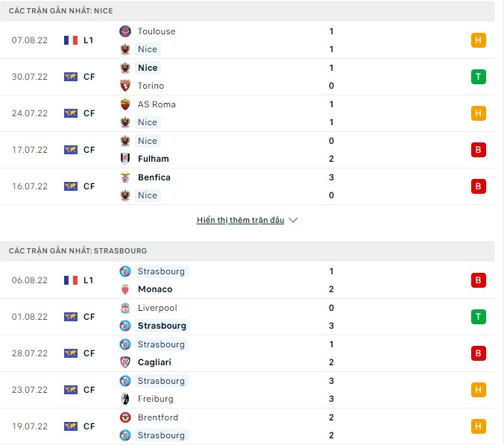Click the Brentford club crest icon
The height and width of the screenshot is (445, 504).
[125, 417]
